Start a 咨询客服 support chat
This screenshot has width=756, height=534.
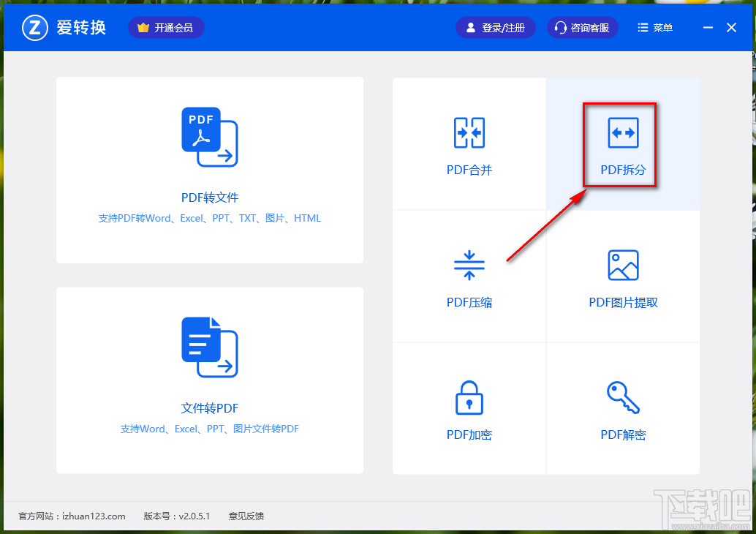582,27
